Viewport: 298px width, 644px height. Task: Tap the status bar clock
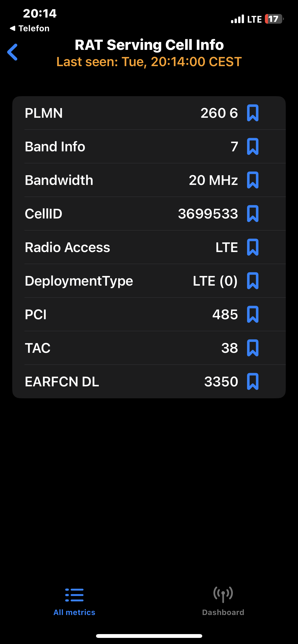[40, 13]
